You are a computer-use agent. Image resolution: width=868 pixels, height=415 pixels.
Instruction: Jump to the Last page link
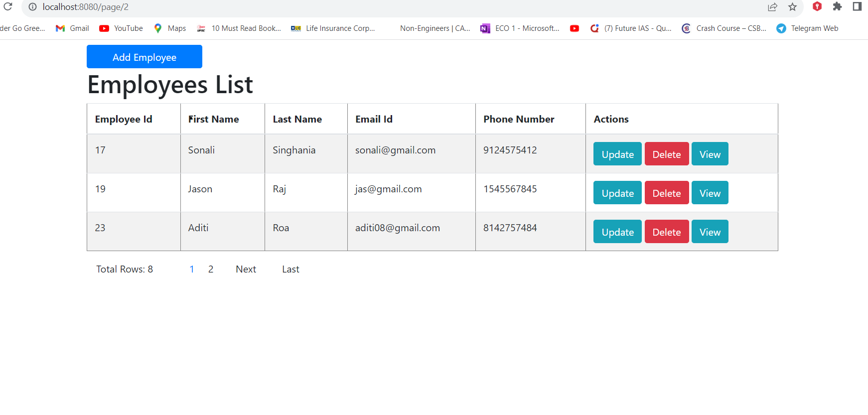290,269
